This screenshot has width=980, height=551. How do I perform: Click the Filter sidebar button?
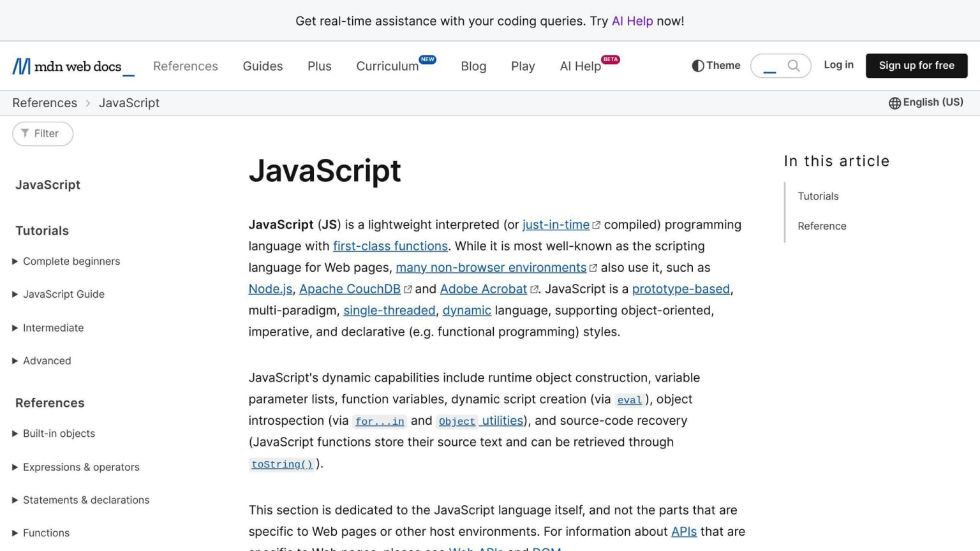(x=43, y=133)
